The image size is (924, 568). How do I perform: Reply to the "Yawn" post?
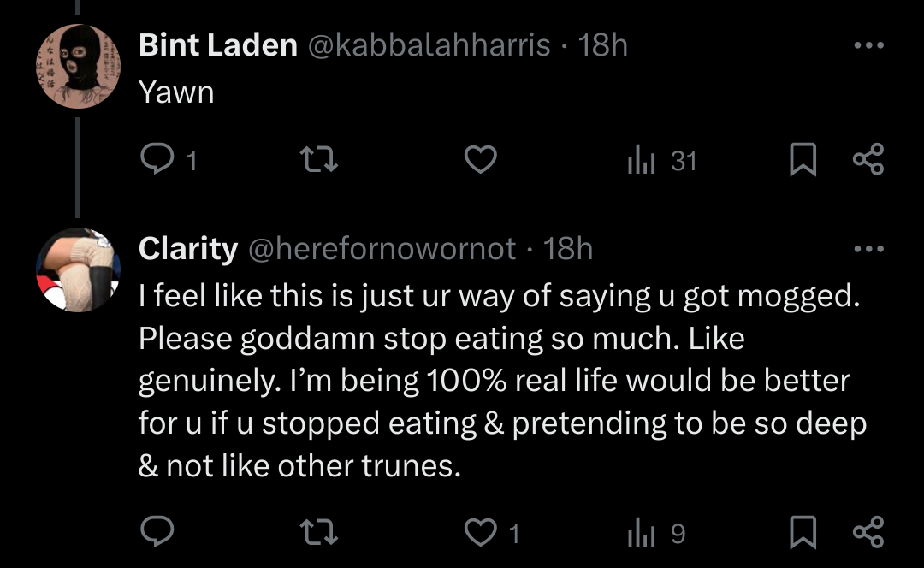point(157,160)
